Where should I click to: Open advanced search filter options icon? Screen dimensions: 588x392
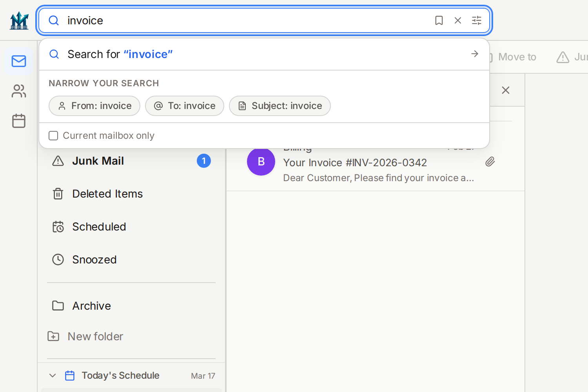[x=476, y=20]
